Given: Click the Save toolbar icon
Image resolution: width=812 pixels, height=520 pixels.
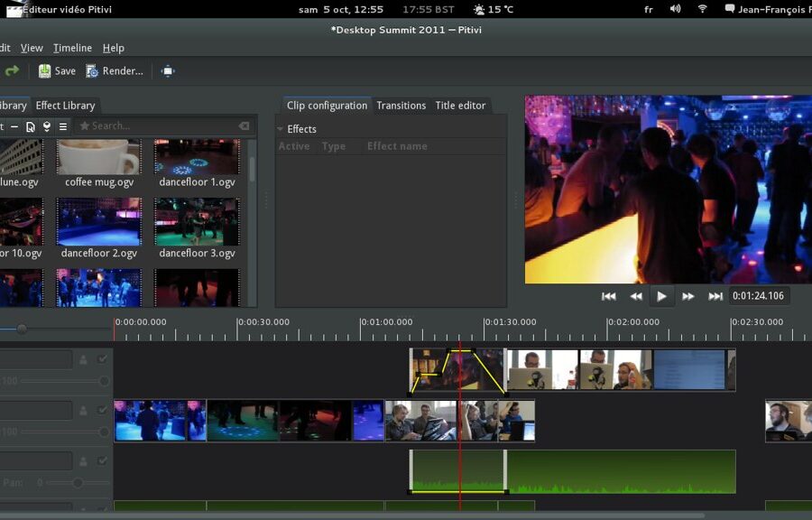Looking at the screenshot, I should point(43,70).
